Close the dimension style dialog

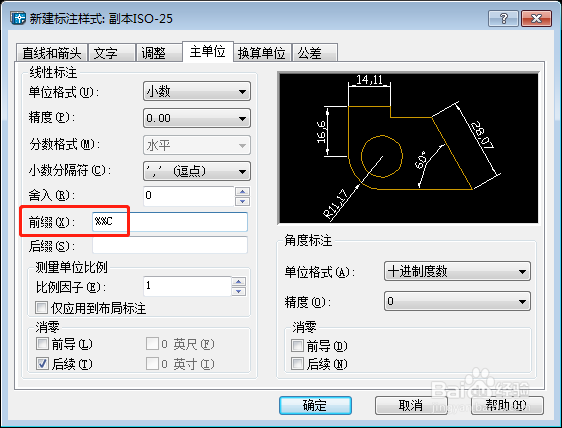(x=536, y=18)
